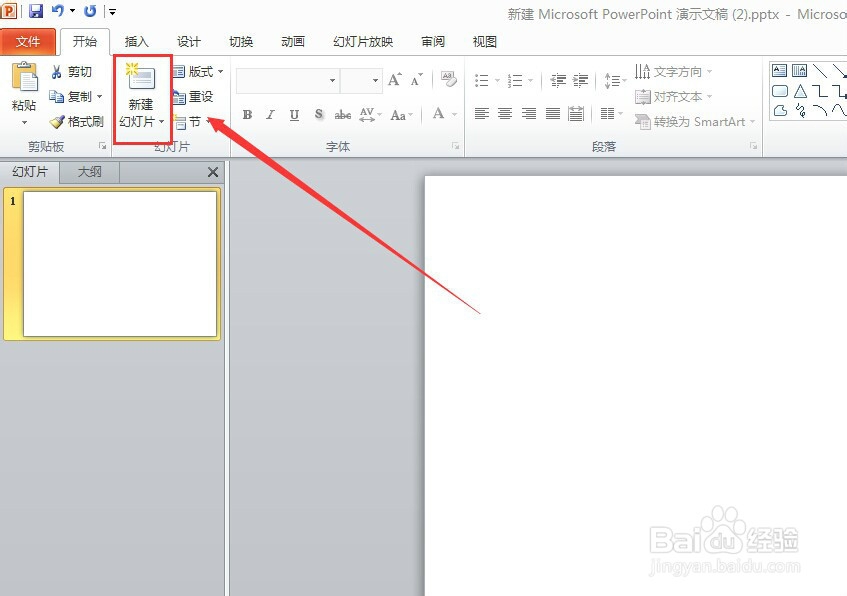Click Convert to SmartArt button
Screen dimensions: 847x596
(695, 122)
